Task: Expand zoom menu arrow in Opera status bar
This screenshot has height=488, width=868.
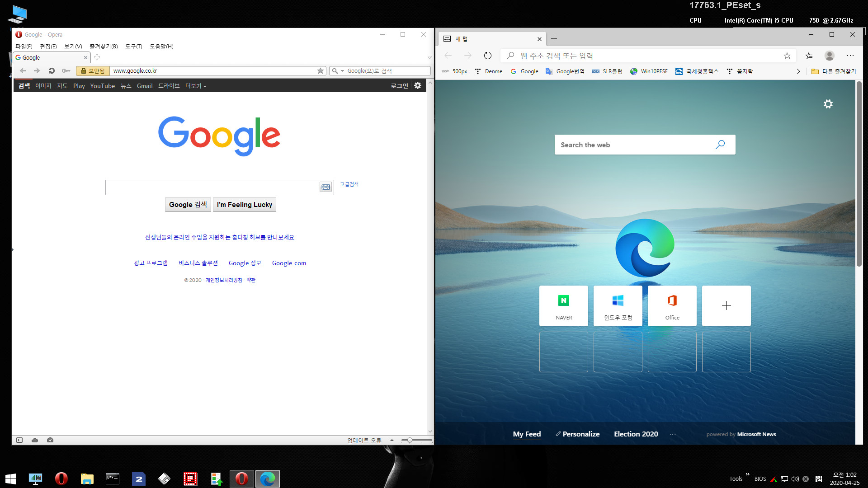Action: tap(392, 440)
